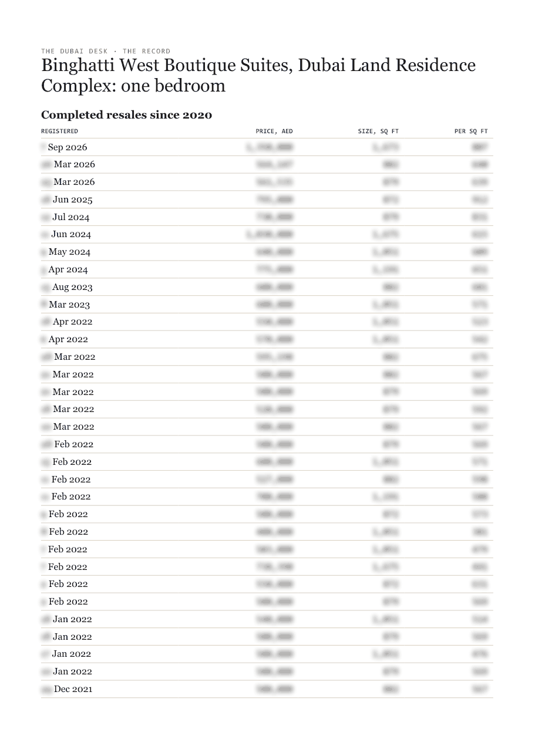Sort by the PRICE, AED column header
Screen dimensions: 535x756
pyautogui.click(x=274, y=131)
